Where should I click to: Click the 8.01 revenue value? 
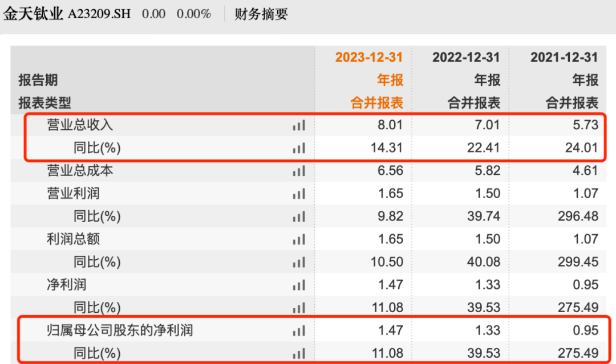391,125
